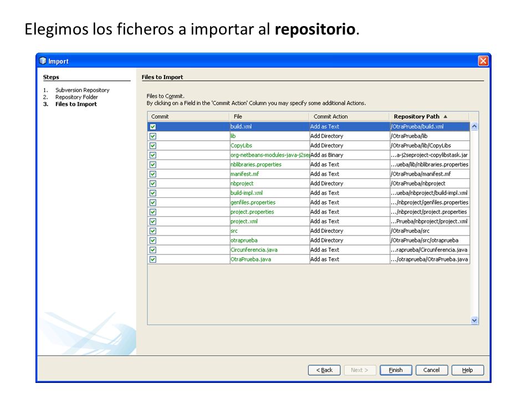Image resolution: width=532 pixels, height=399 pixels.
Task: Toggle commit checkbox for project.properties
Action: tap(153, 212)
